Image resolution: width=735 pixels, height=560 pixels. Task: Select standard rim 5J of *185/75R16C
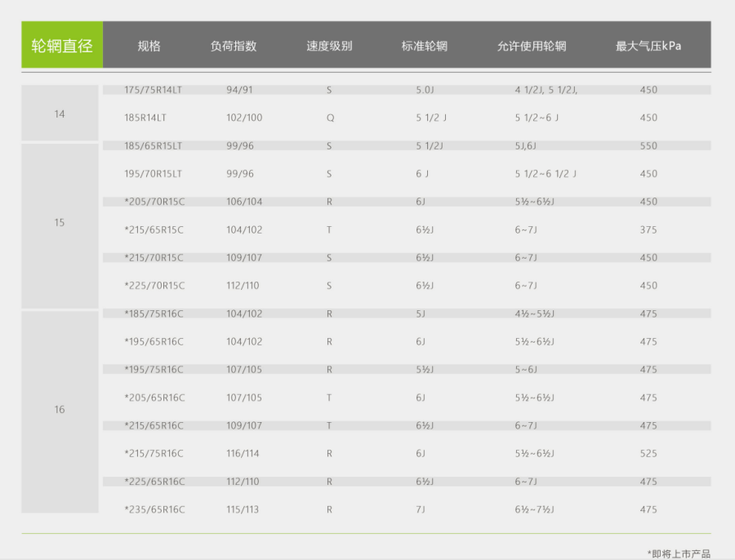421,313
